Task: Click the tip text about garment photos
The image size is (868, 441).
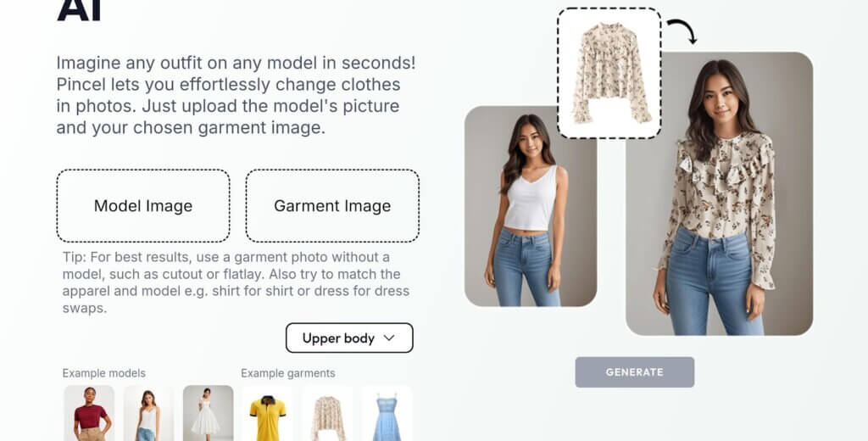Action: pyautogui.click(x=236, y=282)
